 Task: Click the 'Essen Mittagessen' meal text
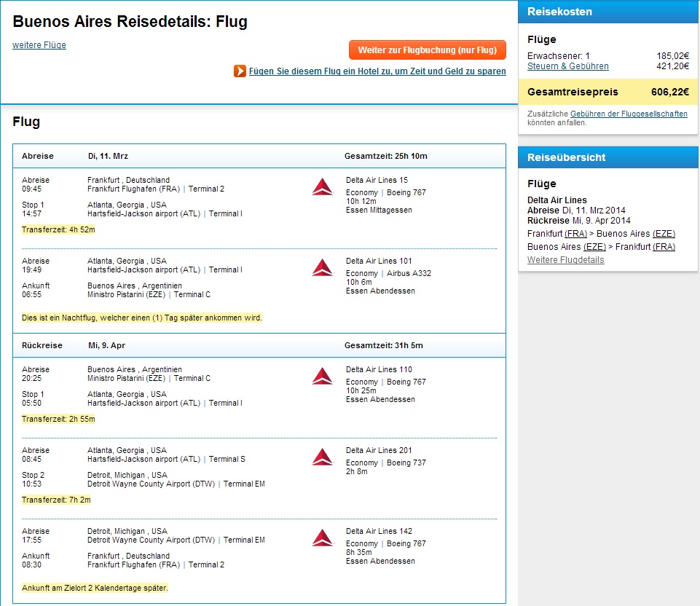coord(379,210)
